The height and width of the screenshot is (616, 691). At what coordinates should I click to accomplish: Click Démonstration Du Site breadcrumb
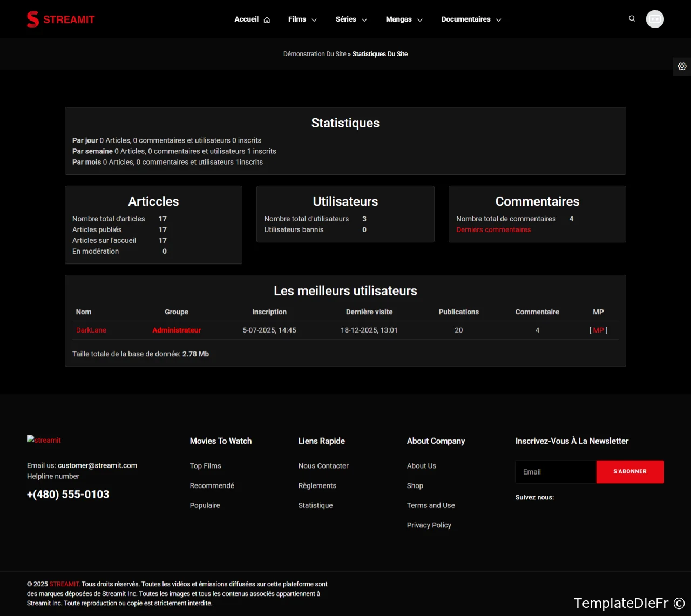click(x=315, y=54)
